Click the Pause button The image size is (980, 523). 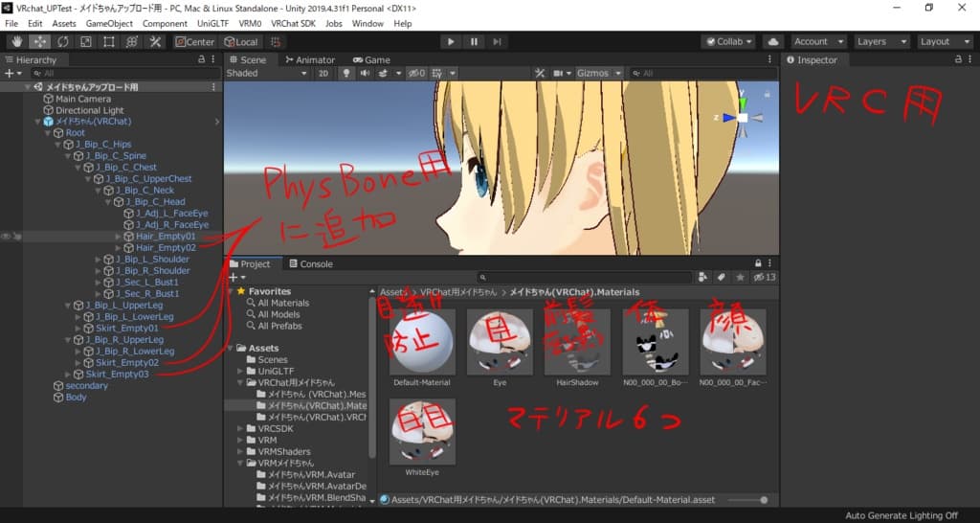coord(474,42)
